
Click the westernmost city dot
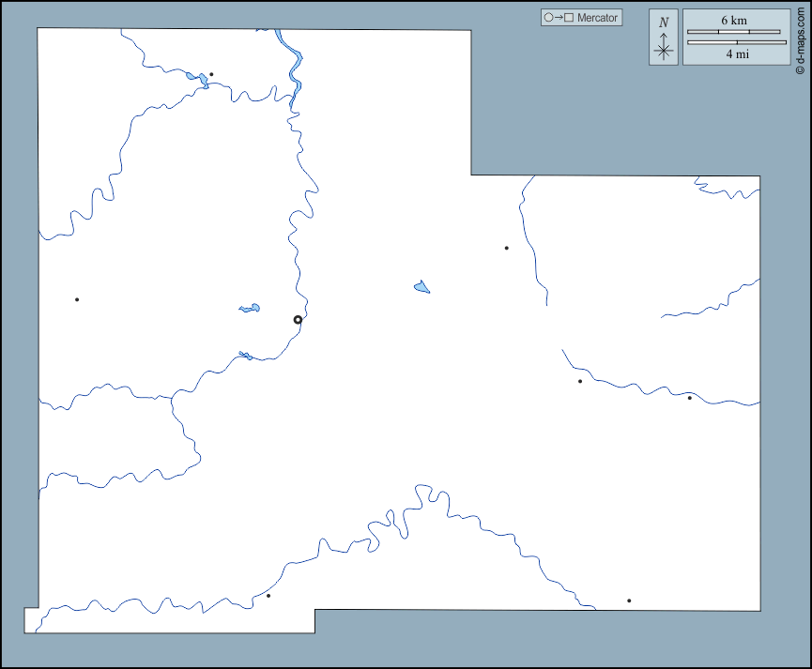(77, 299)
